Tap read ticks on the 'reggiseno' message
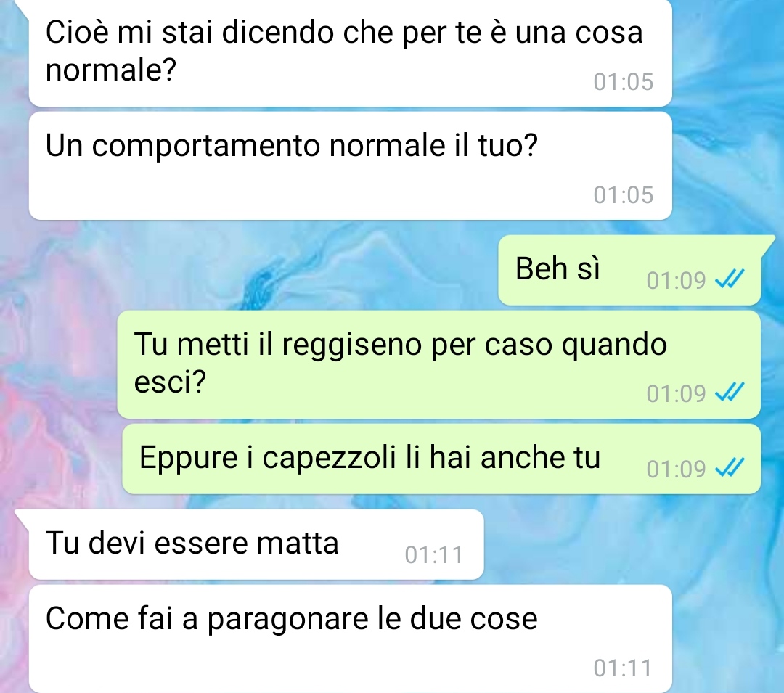The width and height of the screenshot is (784, 693). tap(730, 392)
